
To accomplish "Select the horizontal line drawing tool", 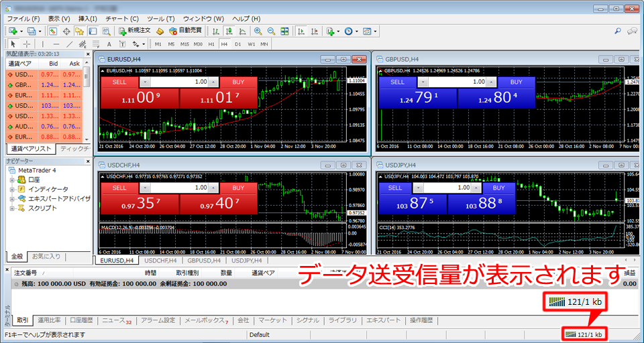I will pos(56,44).
